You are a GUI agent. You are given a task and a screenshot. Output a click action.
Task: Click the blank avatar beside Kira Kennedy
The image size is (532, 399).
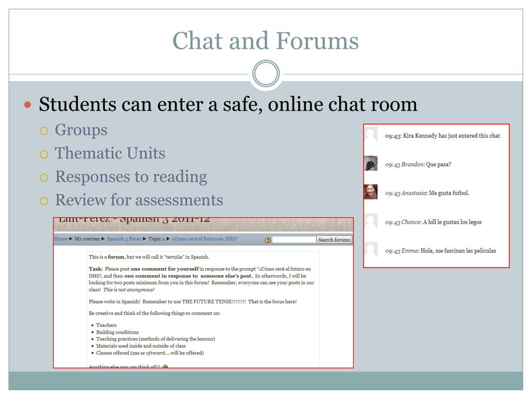(x=371, y=135)
